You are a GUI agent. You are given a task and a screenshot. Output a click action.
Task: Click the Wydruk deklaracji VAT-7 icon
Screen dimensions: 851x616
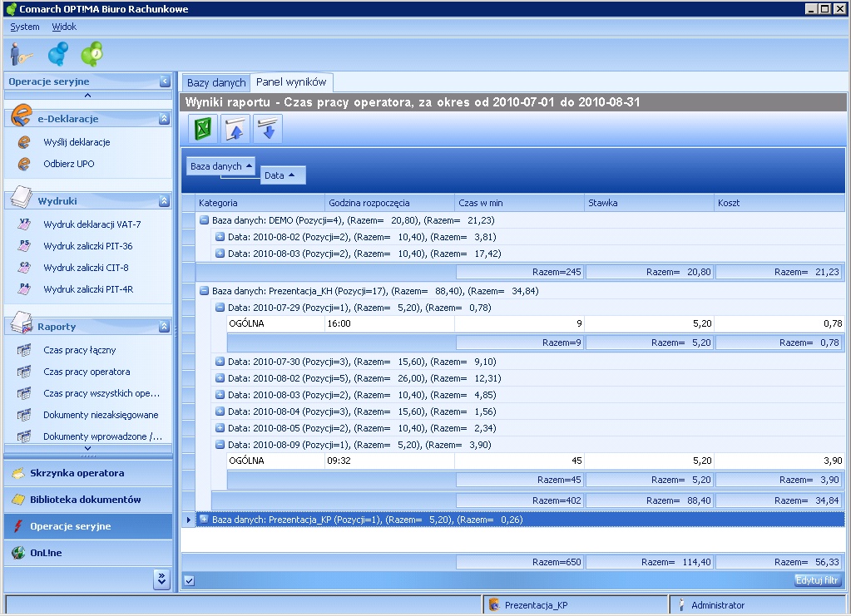point(24,224)
